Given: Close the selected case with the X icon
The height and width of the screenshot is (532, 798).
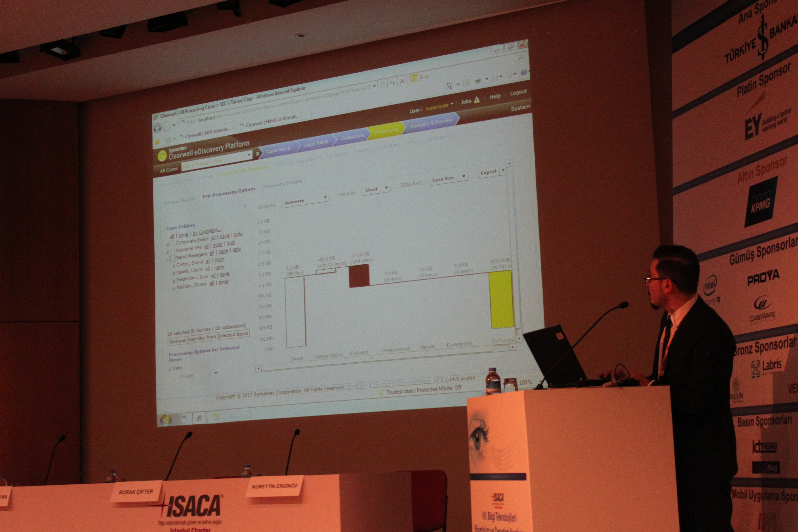Looking at the screenshot, I should [257, 154].
